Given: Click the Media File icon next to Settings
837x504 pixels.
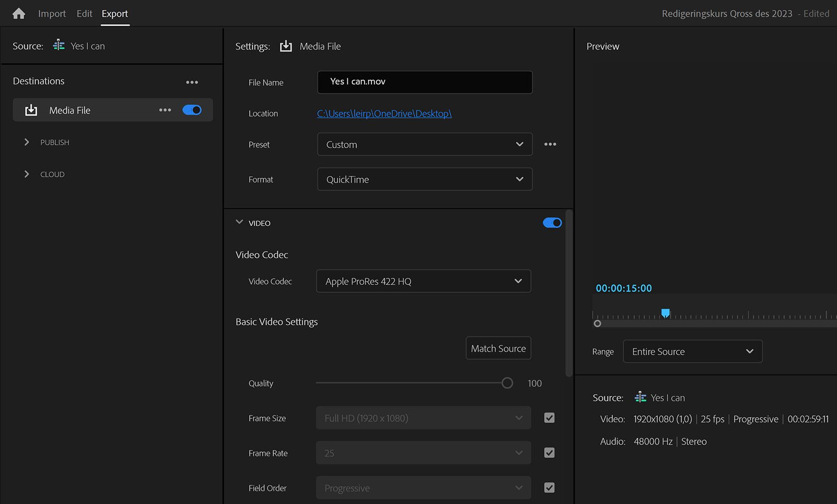Looking at the screenshot, I should click(x=286, y=46).
